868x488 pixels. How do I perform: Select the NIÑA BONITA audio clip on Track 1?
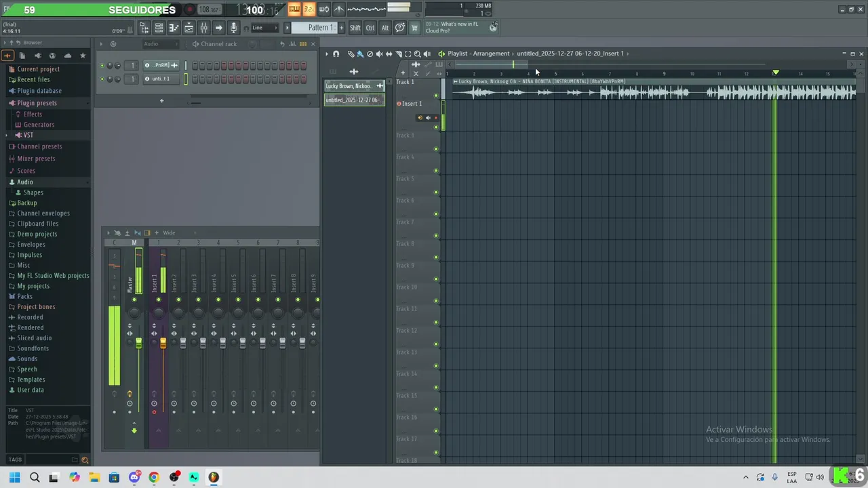pyautogui.click(x=654, y=89)
